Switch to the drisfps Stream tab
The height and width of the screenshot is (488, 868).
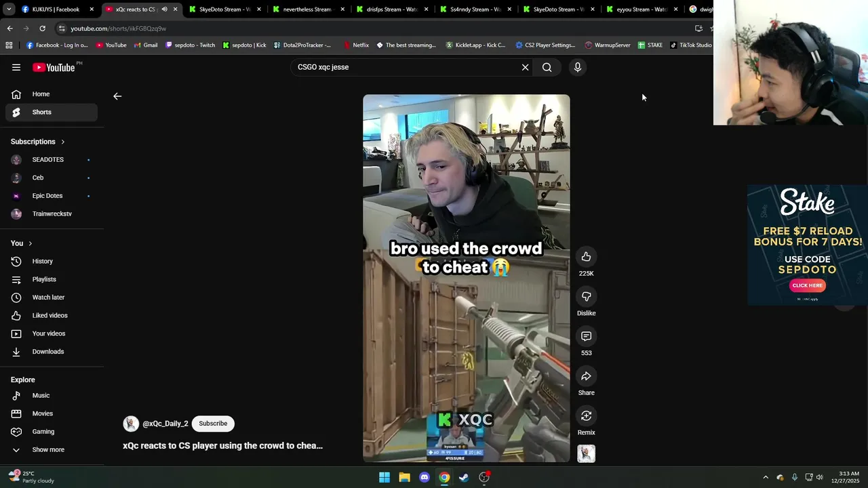pos(391,9)
